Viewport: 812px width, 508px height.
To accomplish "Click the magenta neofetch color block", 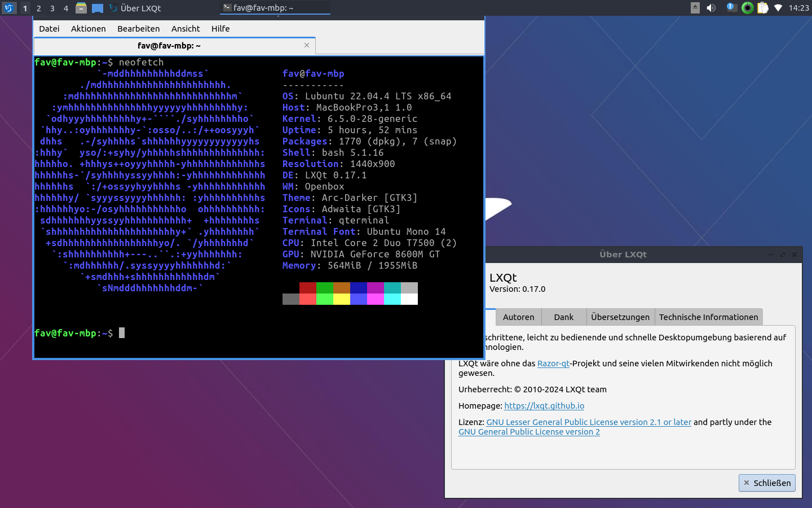I will [376, 288].
